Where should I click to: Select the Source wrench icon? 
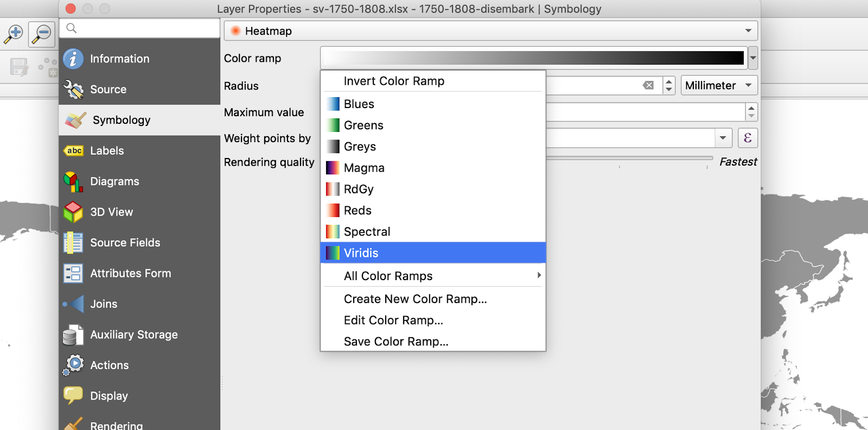tap(73, 90)
